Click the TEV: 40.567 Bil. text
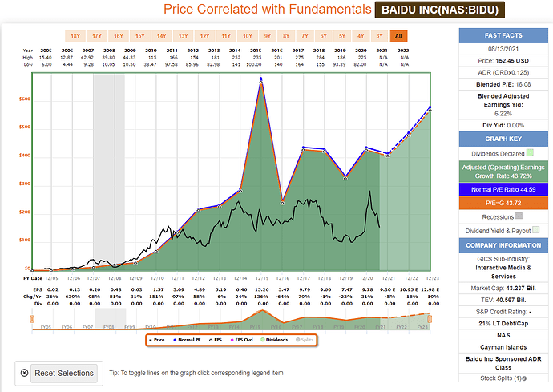 click(503, 301)
